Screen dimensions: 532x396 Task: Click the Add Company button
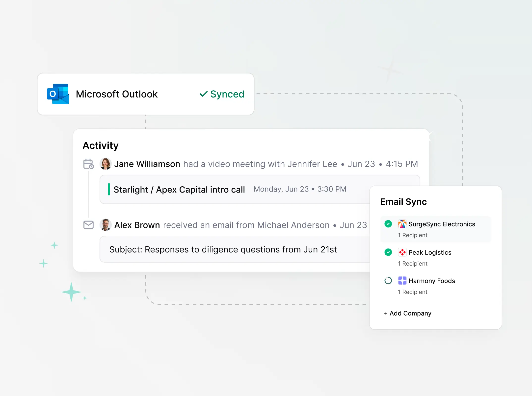click(408, 313)
